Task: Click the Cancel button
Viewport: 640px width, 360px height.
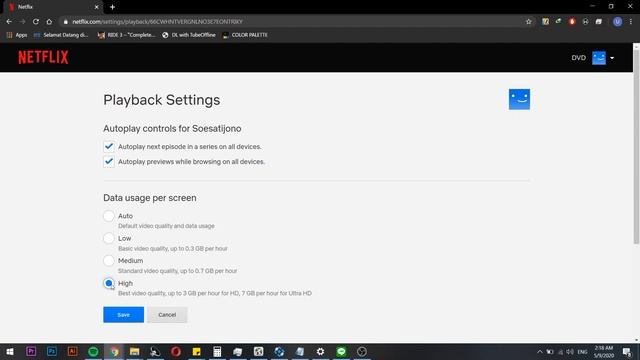Action: point(167,315)
